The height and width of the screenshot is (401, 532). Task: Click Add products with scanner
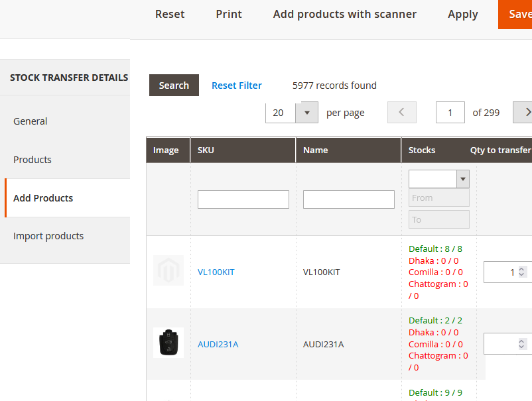345,15
